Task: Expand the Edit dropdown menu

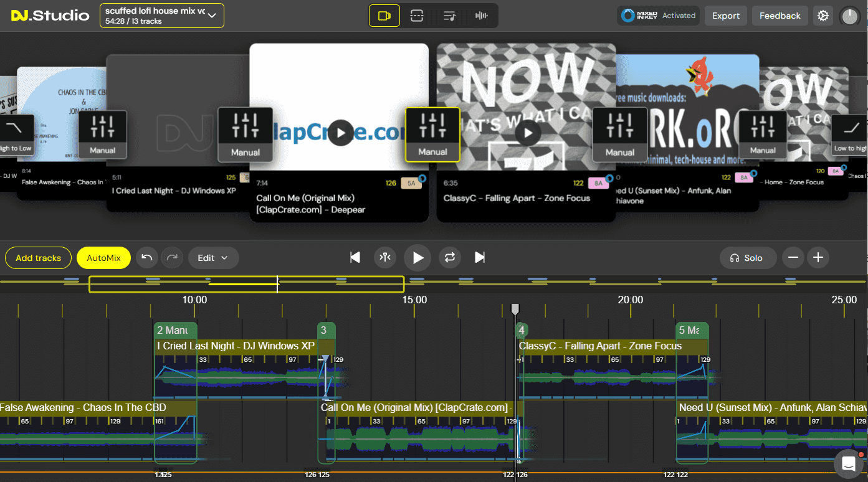Action: click(213, 257)
